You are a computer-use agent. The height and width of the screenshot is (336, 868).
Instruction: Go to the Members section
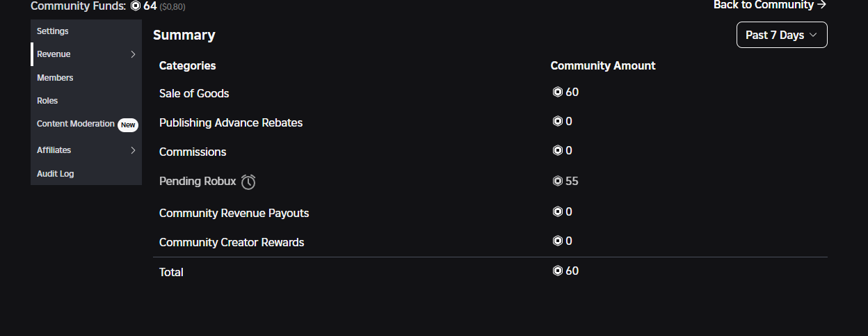[x=55, y=78]
